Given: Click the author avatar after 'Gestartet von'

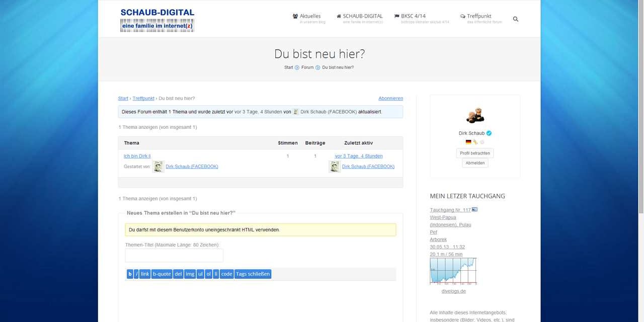Looking at the screenshot, I should point(158,167).
